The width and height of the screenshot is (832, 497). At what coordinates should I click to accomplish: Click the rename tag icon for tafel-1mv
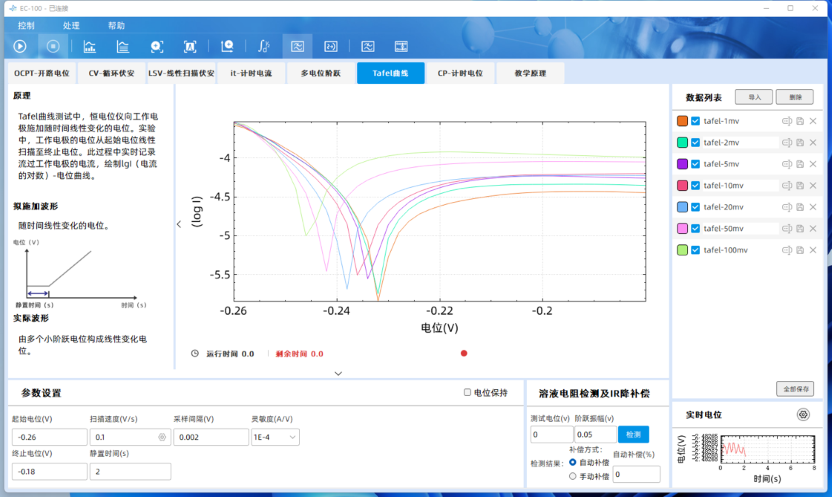pyautogui.click(x=787, y=121)
